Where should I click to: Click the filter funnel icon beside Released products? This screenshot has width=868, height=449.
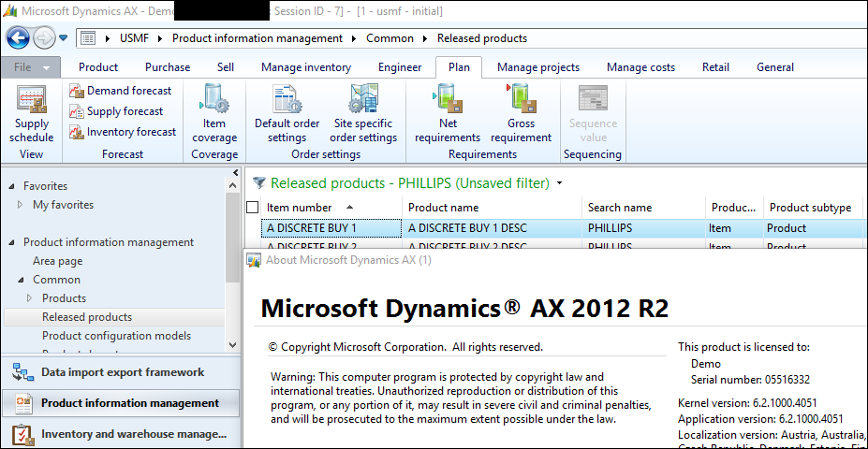[x=258, y=183]
